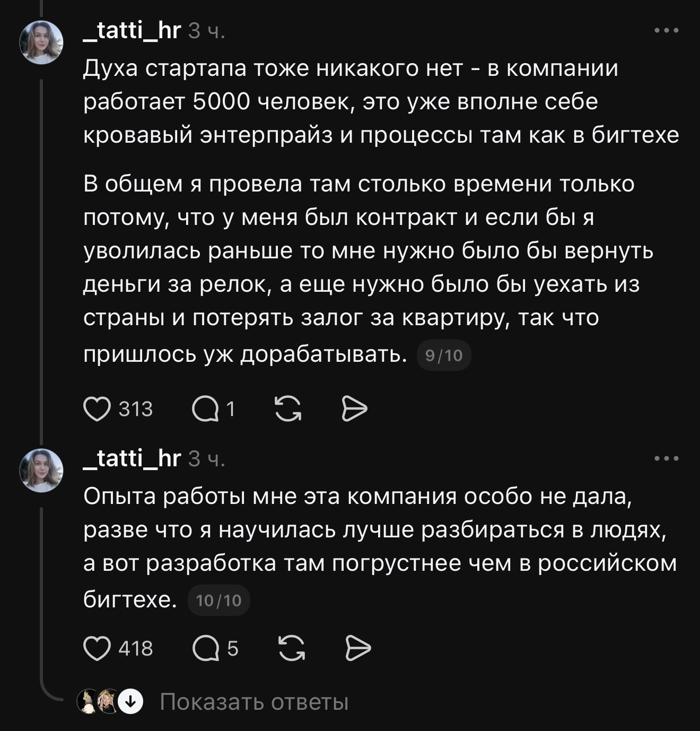The height and width of the screenshot is (731, 700).
Task: Repost the 9/10 thread post
Action: [x=288, y=409]
